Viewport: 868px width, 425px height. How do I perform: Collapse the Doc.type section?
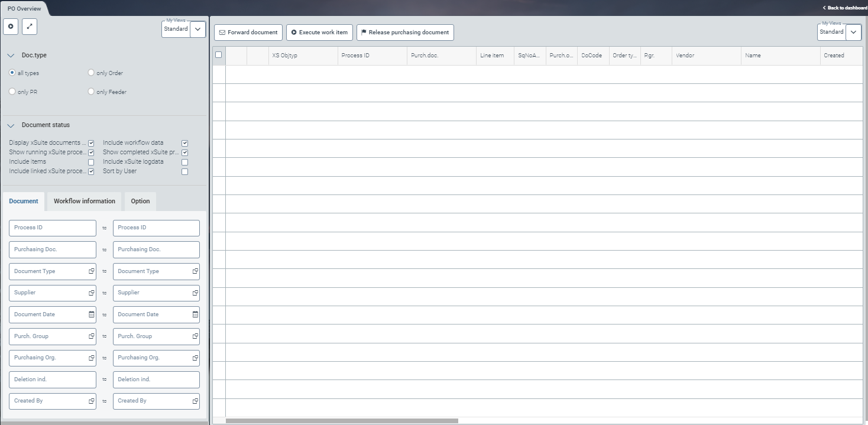pyautogui.click(x=10, y=55)
